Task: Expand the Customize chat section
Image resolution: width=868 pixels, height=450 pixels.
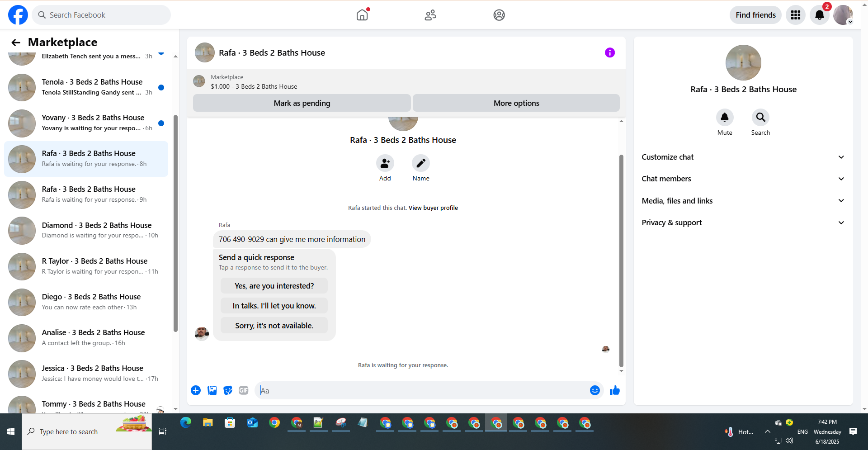Action: [743, 157]
